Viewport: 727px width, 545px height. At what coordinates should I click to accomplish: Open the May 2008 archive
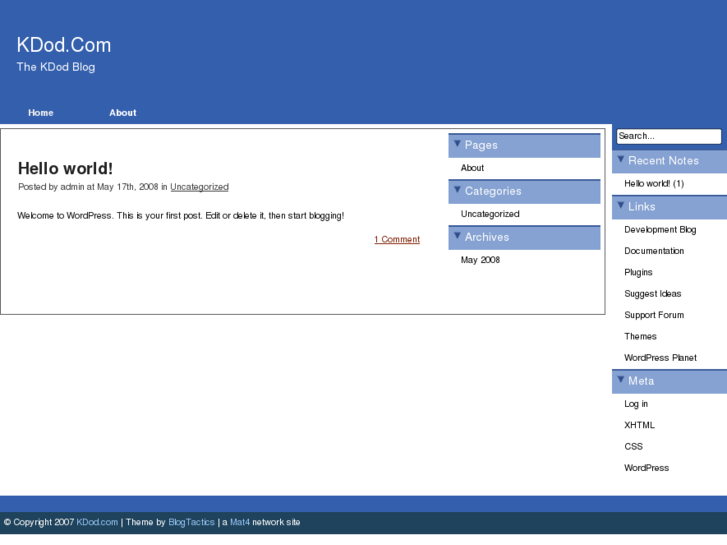[x=480, y=260]
